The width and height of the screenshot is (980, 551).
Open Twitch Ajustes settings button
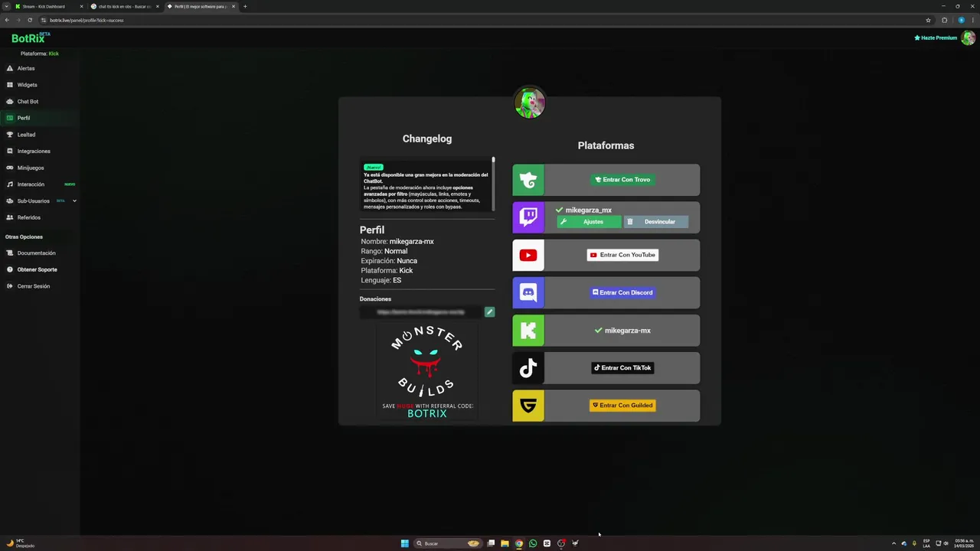tap(589, 222)
